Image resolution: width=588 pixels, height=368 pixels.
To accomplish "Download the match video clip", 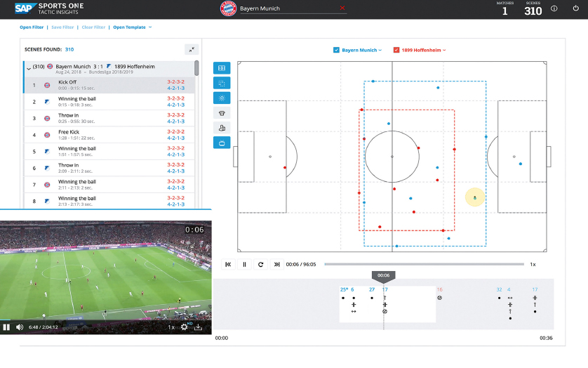I will tap(199, 327).
